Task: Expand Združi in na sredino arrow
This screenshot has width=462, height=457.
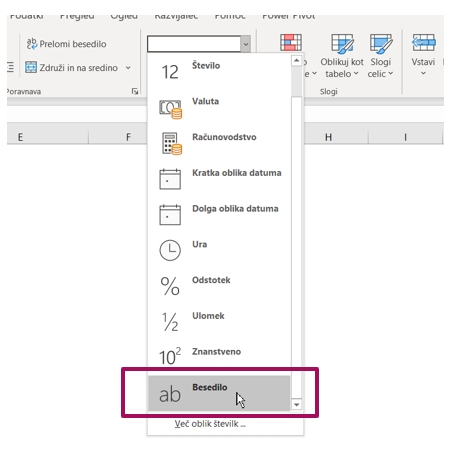Action: (128, 68)
